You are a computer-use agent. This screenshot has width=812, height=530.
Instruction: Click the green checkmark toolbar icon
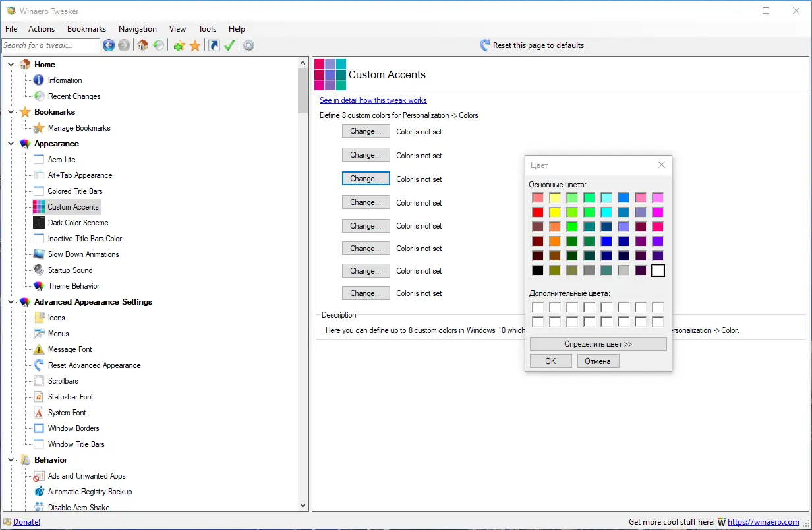click(229, 45)
